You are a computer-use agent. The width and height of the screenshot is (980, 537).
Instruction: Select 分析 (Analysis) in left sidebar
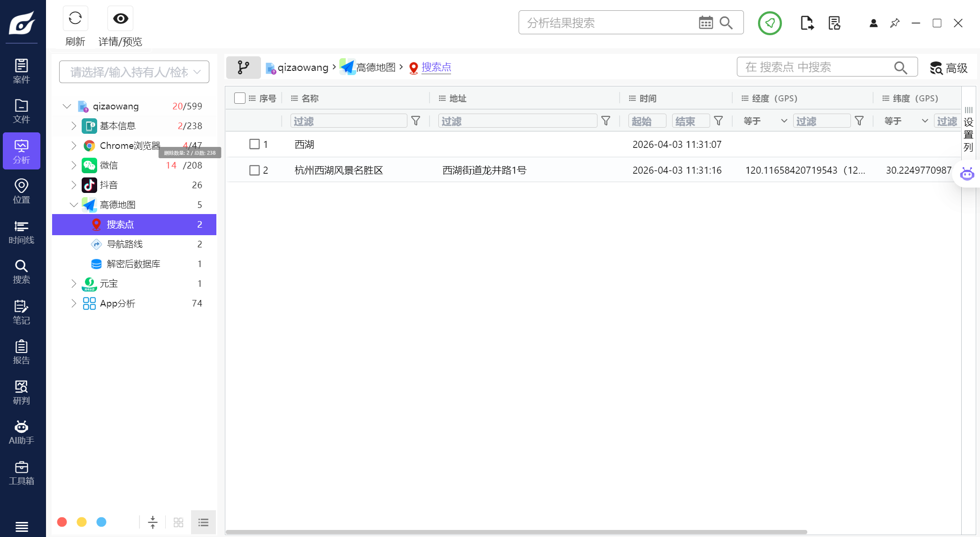[x=22, y=151]
